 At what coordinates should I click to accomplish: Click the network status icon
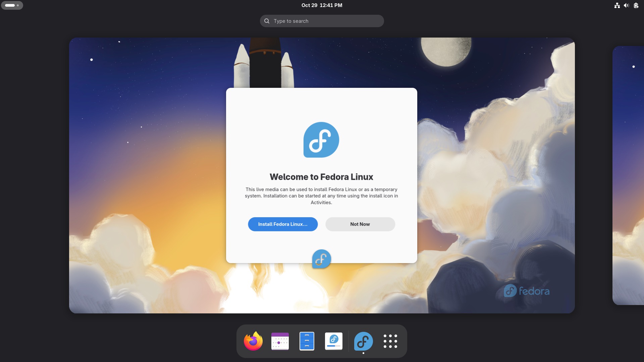pyautogui.click(x=617, y=5)
